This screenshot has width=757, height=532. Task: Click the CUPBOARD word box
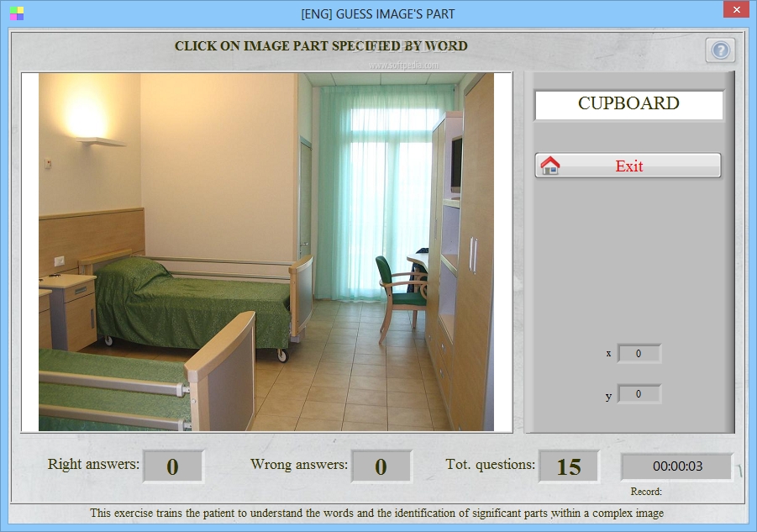[628, 103]
